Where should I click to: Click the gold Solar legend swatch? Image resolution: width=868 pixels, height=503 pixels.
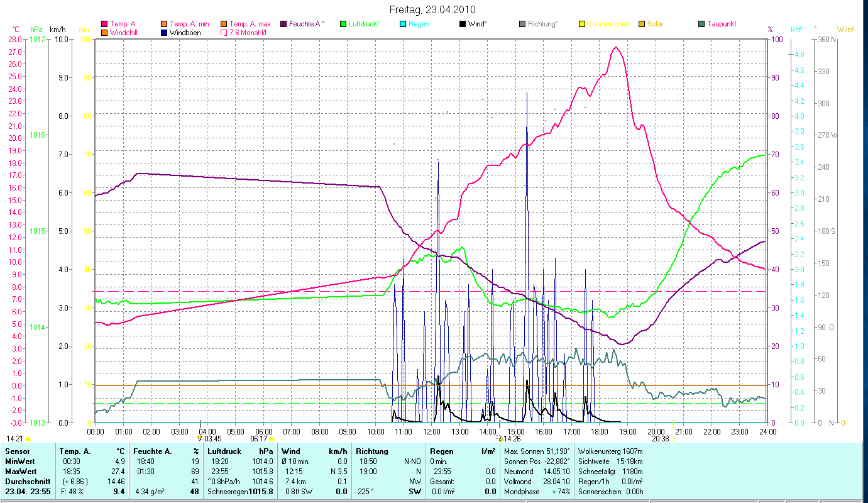click(642, 24)
